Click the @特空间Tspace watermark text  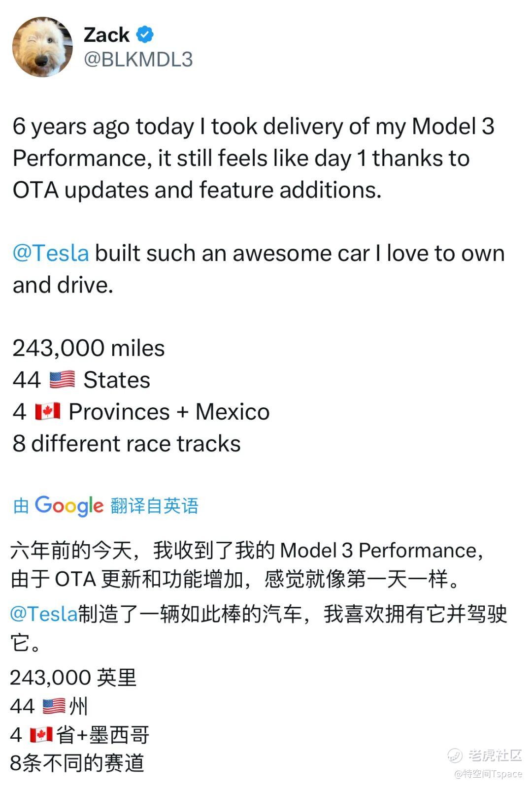pos(488,774)
